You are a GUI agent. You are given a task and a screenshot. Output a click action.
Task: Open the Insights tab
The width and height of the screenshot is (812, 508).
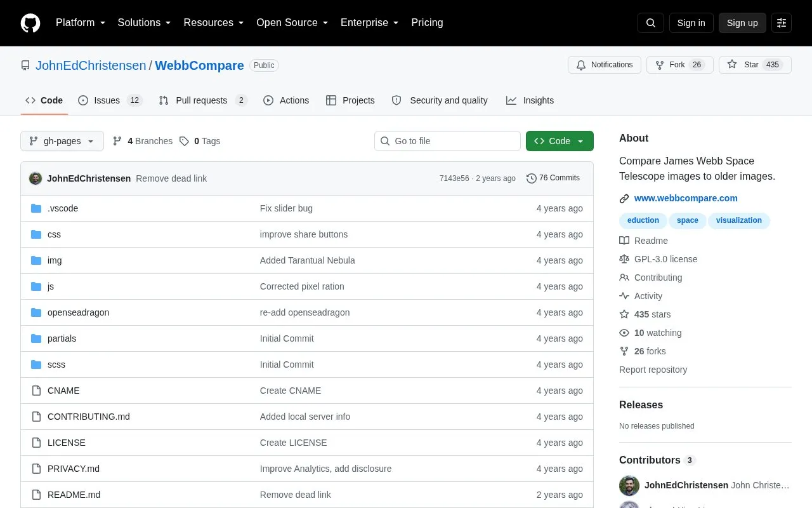tap(530, 100)
